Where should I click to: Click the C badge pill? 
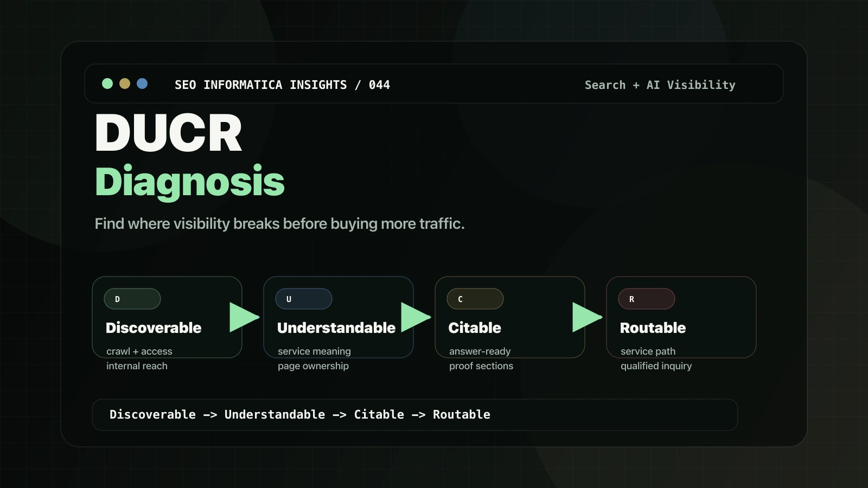[475, 299]
